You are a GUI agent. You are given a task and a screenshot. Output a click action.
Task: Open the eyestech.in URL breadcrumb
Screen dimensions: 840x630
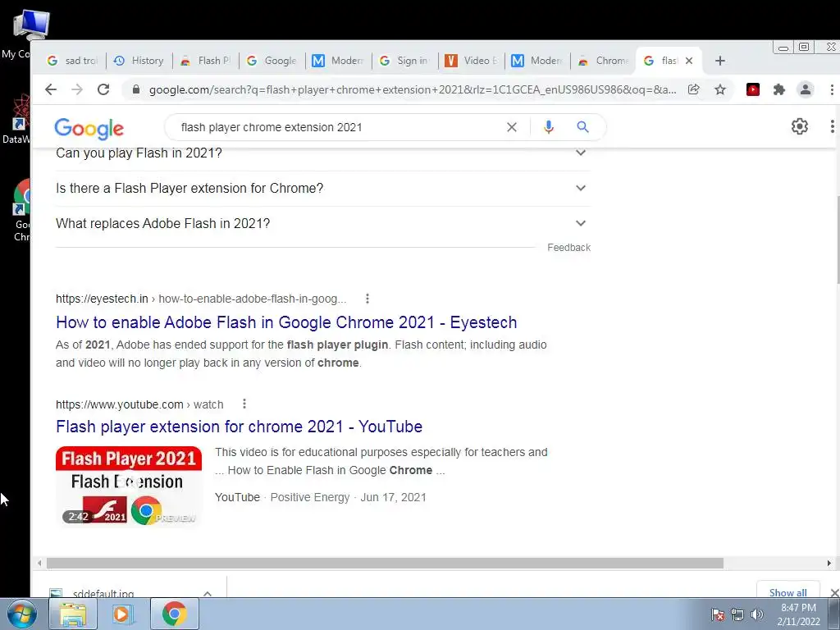tap(201, 299)
